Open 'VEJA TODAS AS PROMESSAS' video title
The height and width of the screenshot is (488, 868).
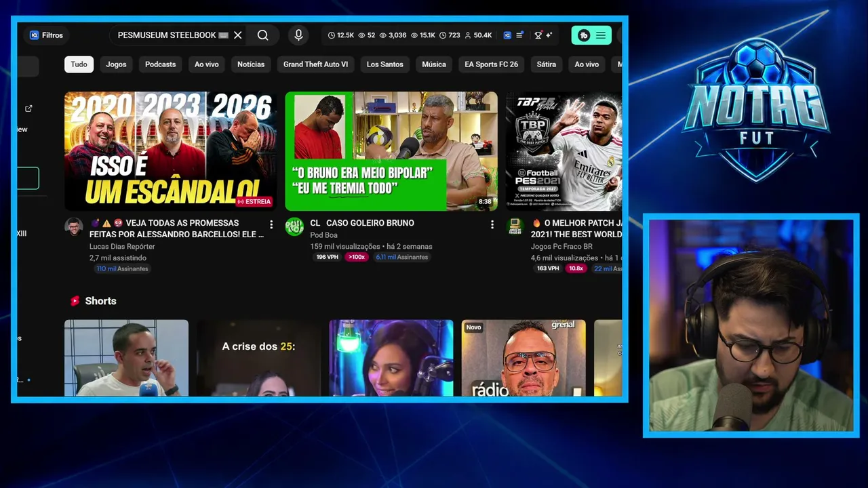pyautogui.click(x=177, y=228)
